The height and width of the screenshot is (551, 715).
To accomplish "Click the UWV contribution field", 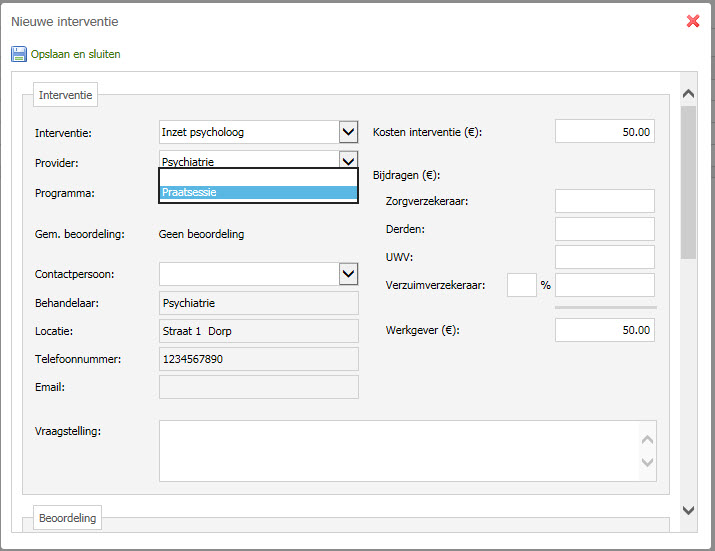I will [x=605, y=257].
